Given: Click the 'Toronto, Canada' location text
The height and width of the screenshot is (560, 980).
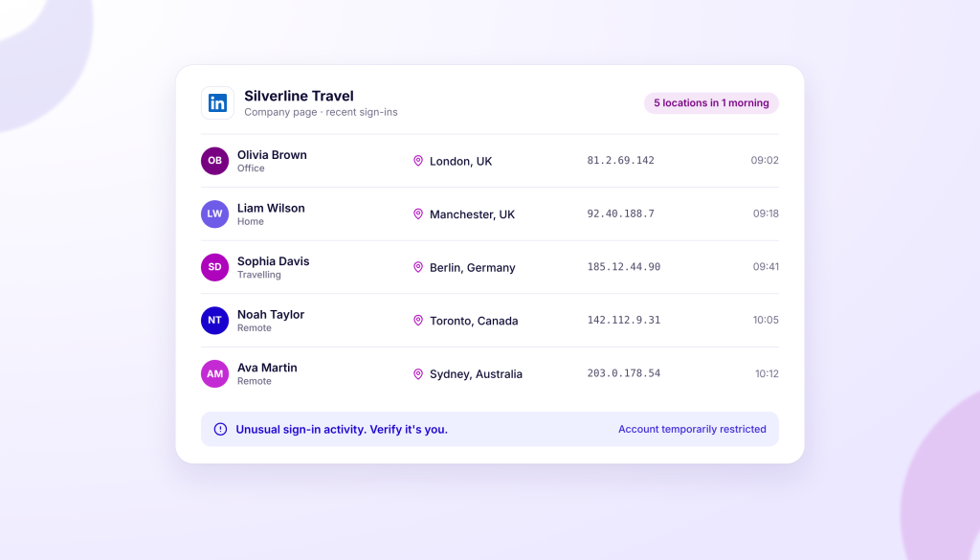Looking at the screenshot, I should [x=474, y=321].
